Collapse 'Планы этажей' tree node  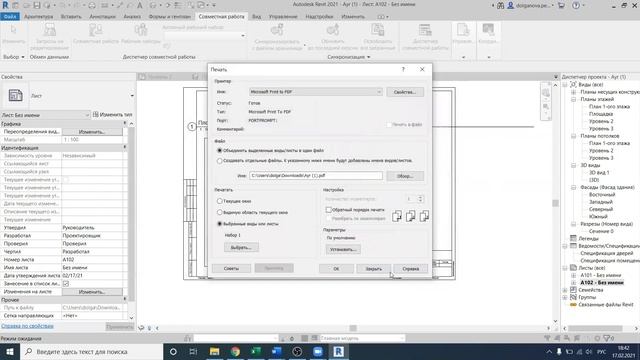573,99
